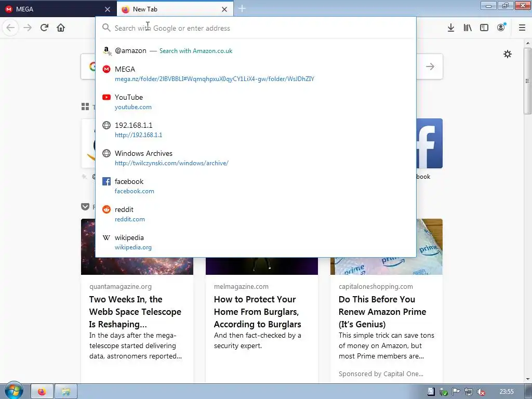Choose the Windows Archives suggestion

pyautogui.click(x=256, y=158)
